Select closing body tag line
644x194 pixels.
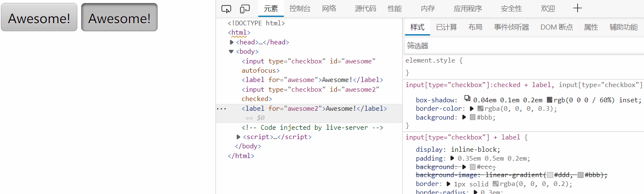(x=248, y=146)
